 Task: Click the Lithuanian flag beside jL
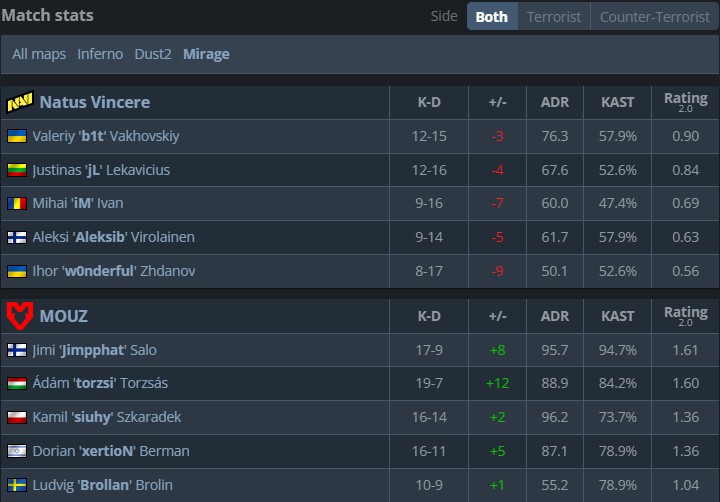[17, 170]
